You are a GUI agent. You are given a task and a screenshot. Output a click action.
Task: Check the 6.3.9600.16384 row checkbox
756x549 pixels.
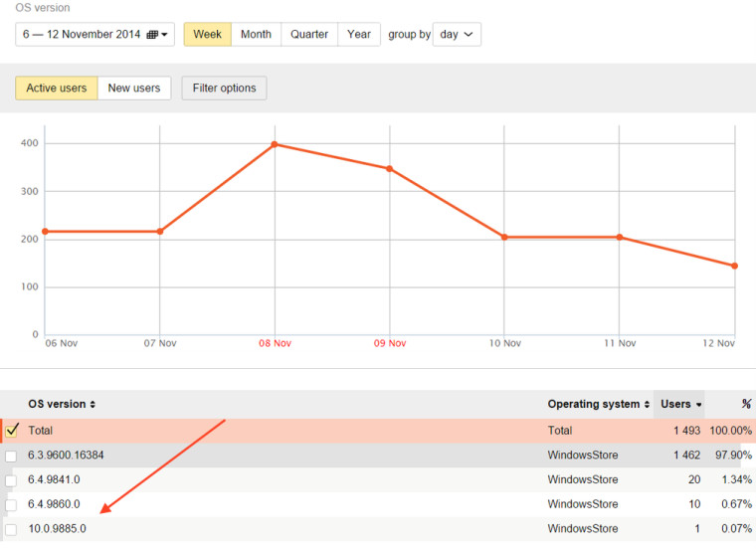click(x=11, y=456)
